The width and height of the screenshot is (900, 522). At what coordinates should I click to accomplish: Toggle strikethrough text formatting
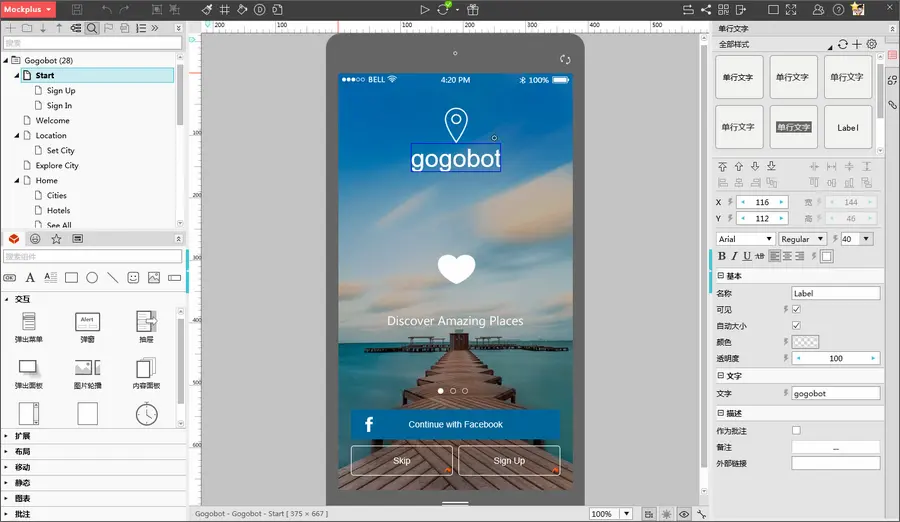tap(760, 256)
